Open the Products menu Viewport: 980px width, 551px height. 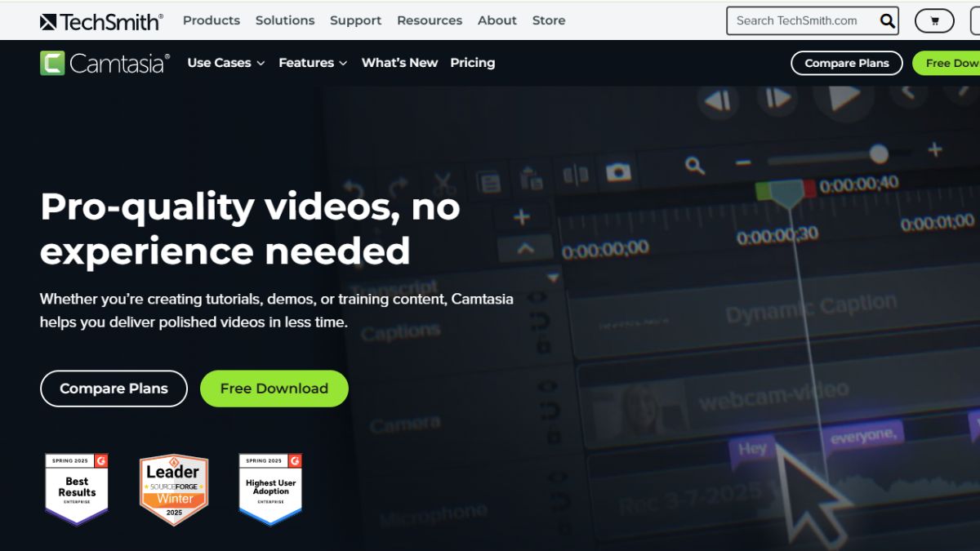tap(212, 20)
